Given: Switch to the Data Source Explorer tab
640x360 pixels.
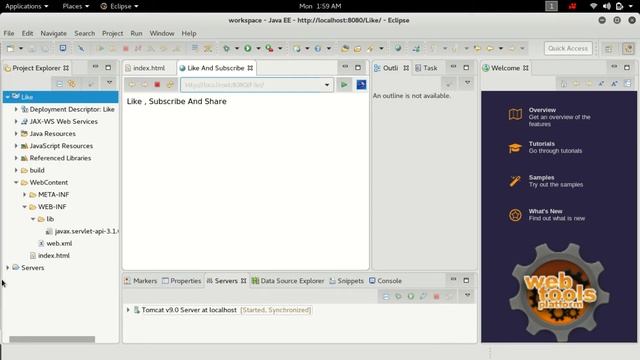Looking at the screenshot, I should pos(288,281).
